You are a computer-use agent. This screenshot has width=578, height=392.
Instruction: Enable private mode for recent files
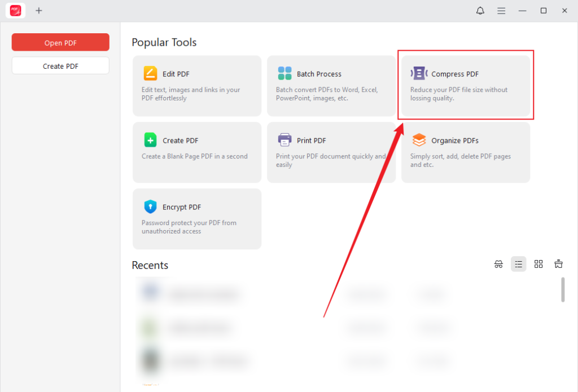pyautogui.click(x=498, y=264)
